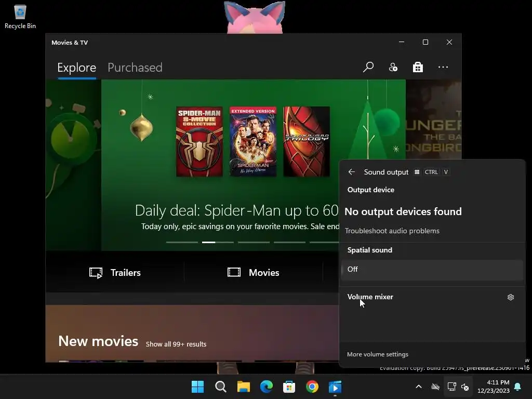Screen dimensions: 532x399
Task: Click 'No output devices found' text
Action: 403,212
